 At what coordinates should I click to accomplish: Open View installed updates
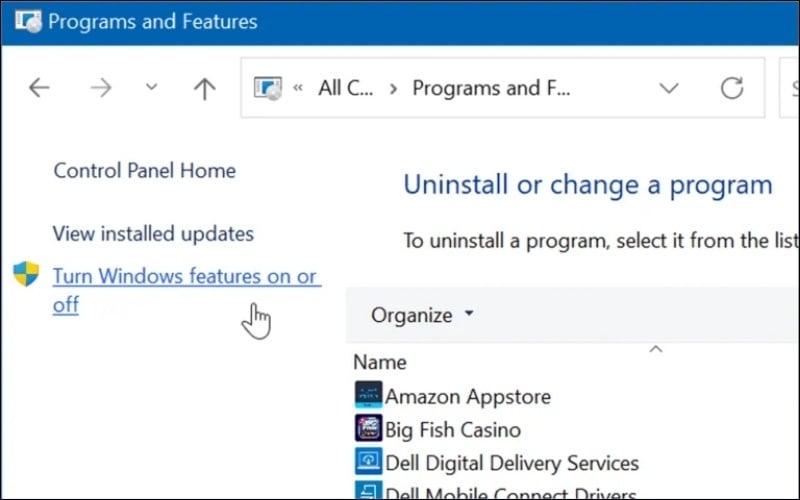[x=153, y=234]
